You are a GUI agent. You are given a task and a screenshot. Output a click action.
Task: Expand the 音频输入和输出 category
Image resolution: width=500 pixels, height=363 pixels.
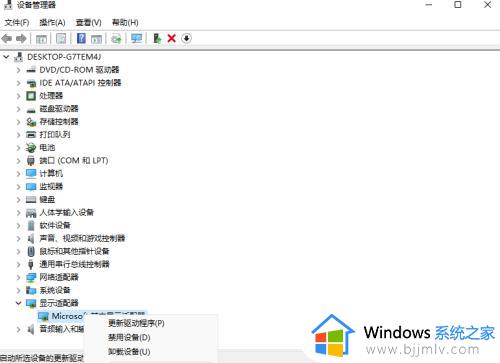18,329
